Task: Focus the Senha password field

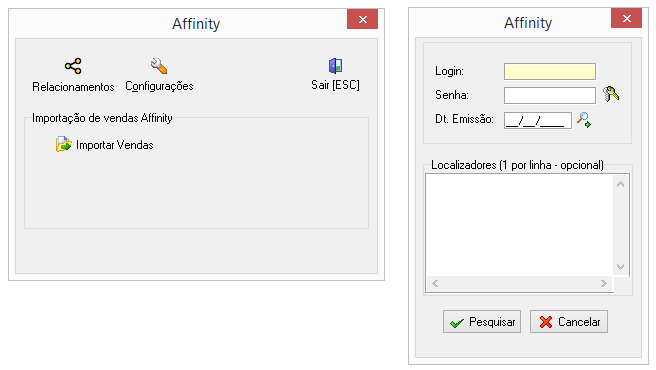Action: [550, 95]
